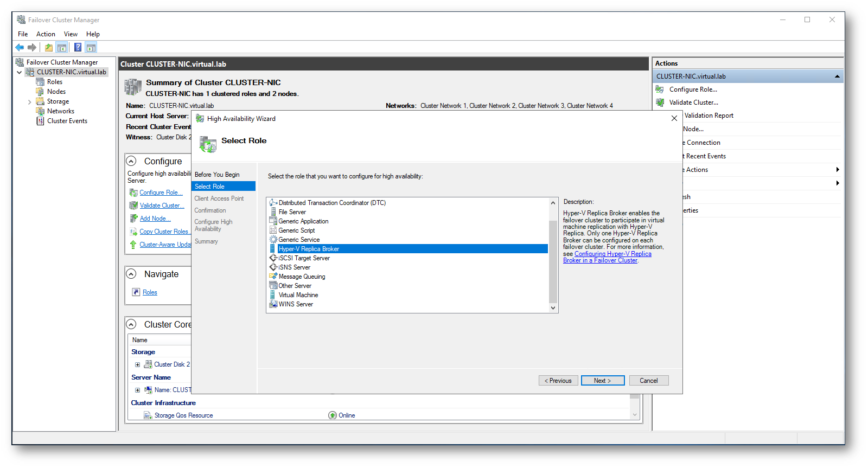Go to the Before You Begin wizard step

(x=217, y=175)
